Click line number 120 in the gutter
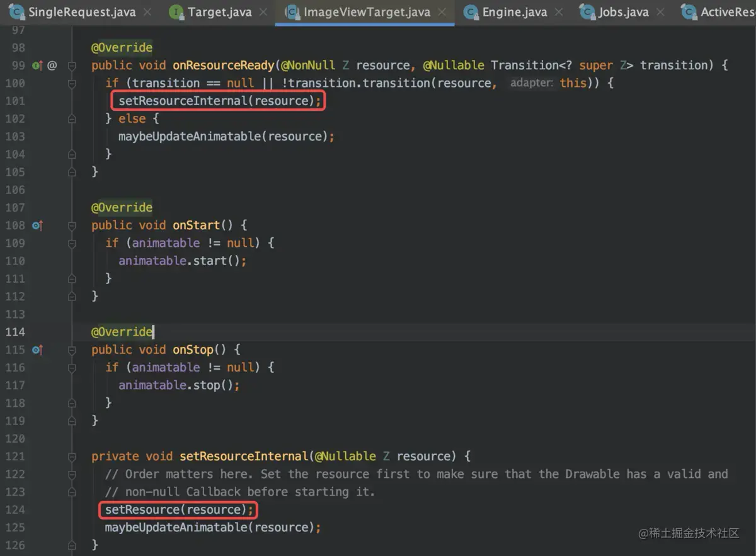756x556 pixels. [x=14, y=438]
